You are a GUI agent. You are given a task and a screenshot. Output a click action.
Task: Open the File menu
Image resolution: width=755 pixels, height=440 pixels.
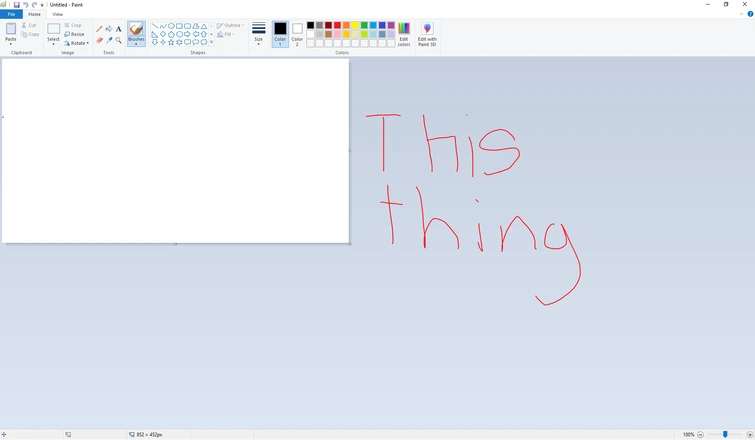(11, 14)
